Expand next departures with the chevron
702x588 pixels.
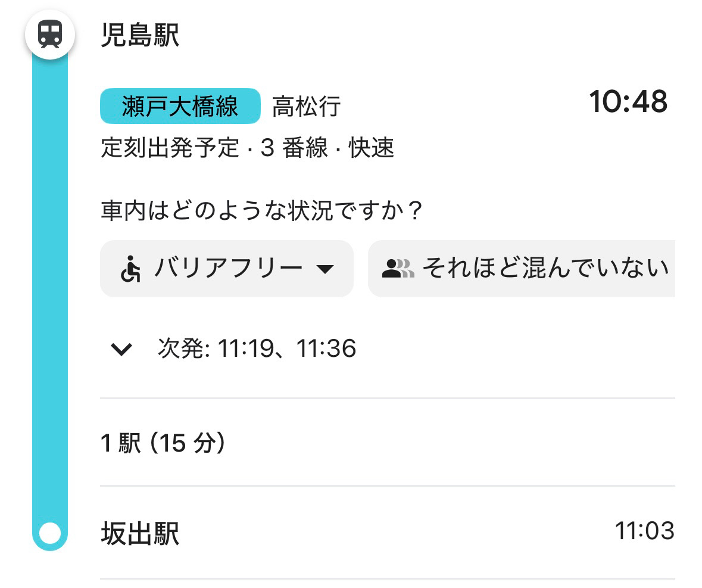[x=121, y=349]
